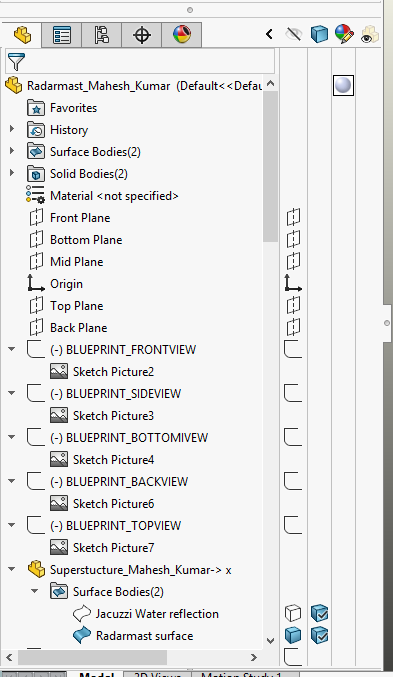
Task: Select Material <not specified> item
Action: 114,196
